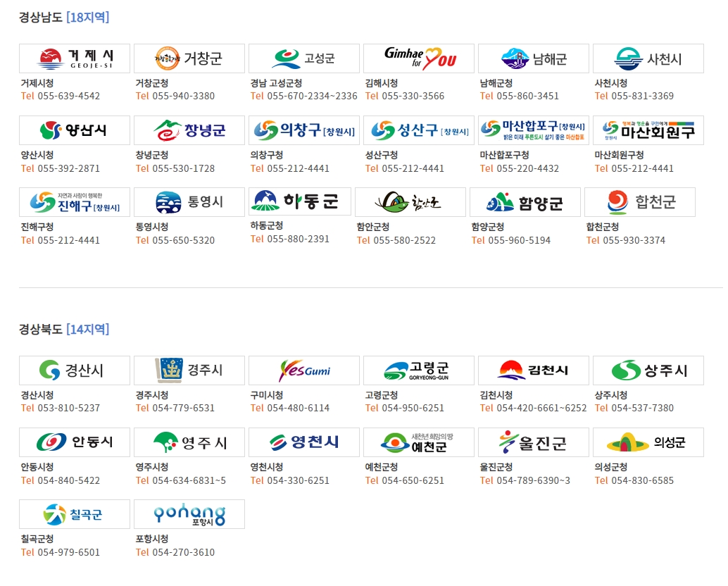Open the 합천군 logo banner
The height and width of the screenshot is (586, 728).
[x=640, y=202]
